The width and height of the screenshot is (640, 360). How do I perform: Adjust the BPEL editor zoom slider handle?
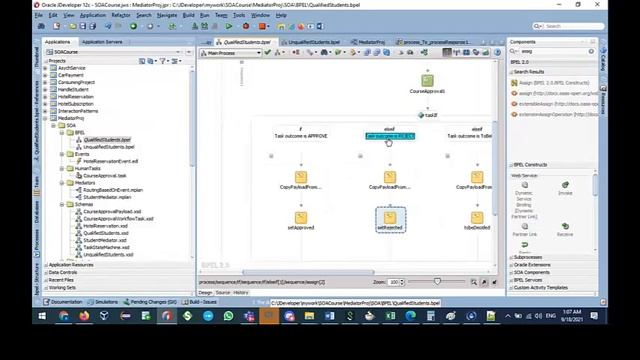pos(437,281)
